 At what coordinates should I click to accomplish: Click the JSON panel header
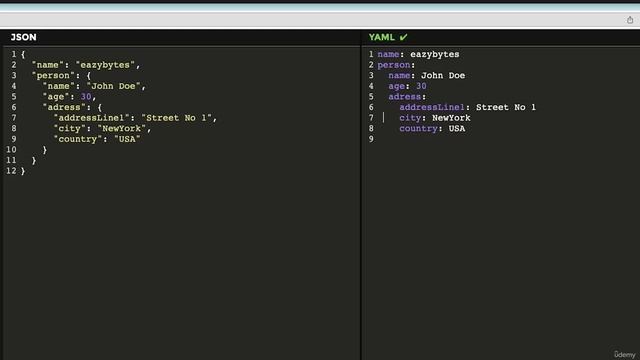click(23, 37)
